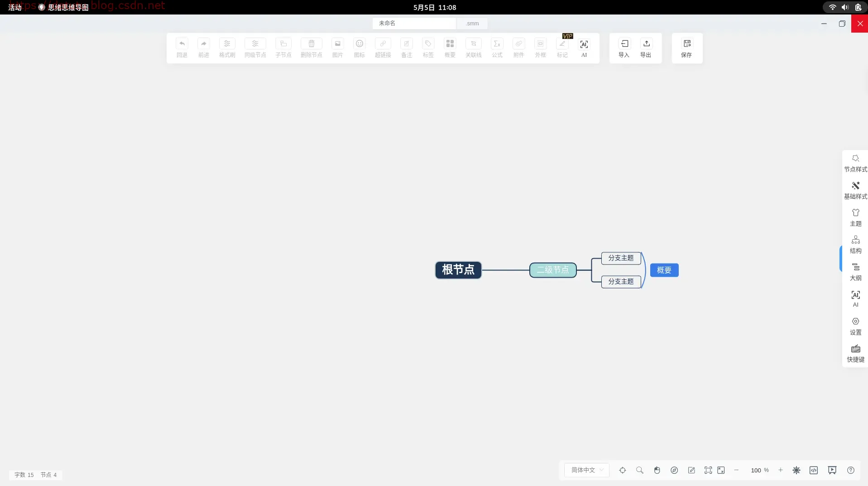Click the locate-root crosshair icon
The width and height of the screenshot is (868, 486).
623,470
